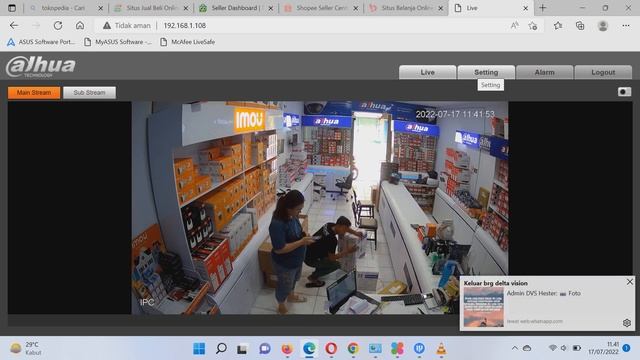640x360 pixels.
Task: Go back to previous page
Action: click(14, 25)
